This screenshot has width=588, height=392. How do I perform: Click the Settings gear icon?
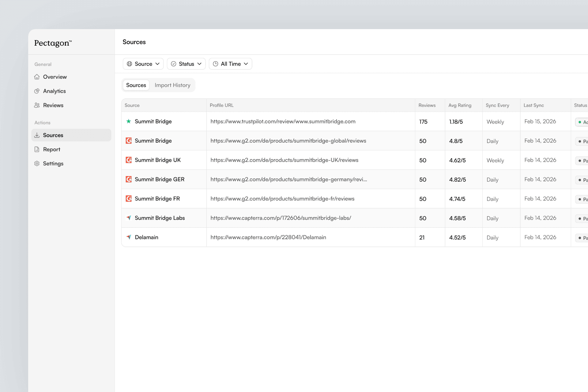[x=37, y=164]
